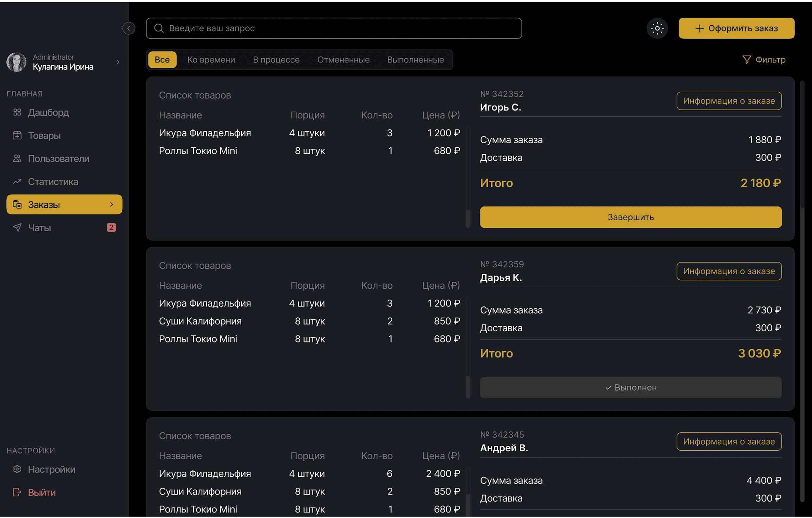Click the Настройки gear icon
Screen dimensions: 812x518
pos(17,469)
